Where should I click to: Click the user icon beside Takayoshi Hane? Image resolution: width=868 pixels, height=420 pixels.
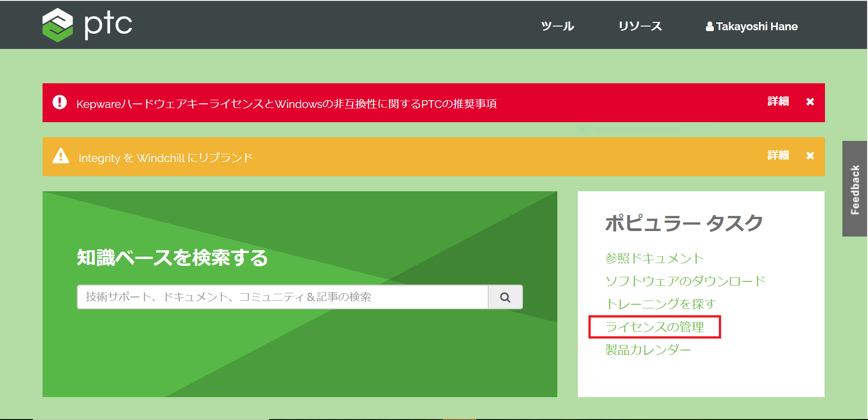(710, 27)
